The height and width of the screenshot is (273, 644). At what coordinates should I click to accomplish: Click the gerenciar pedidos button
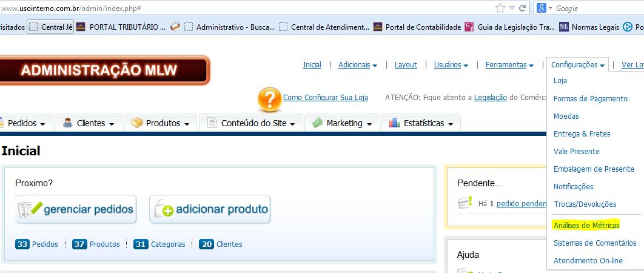click(x=76, y=209)
